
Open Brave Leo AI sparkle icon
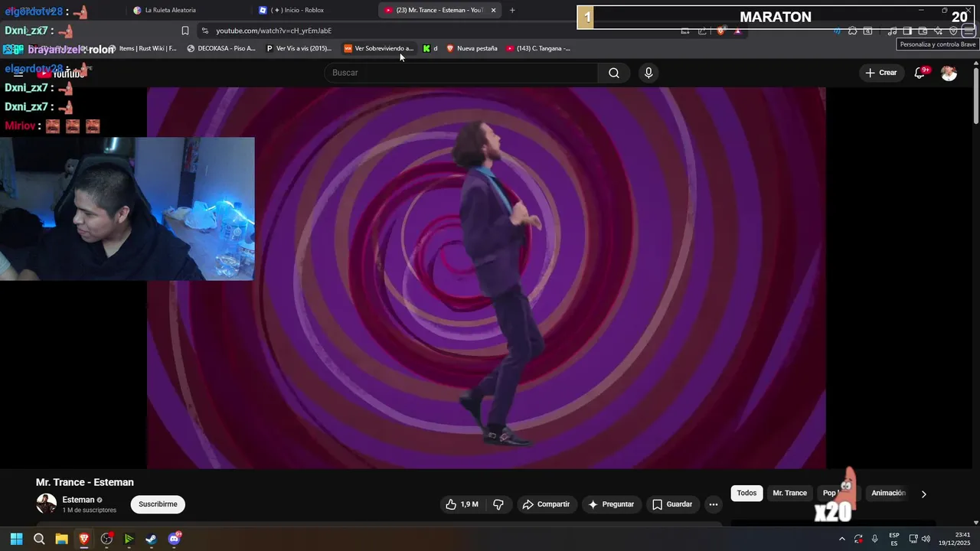point(938,31)
